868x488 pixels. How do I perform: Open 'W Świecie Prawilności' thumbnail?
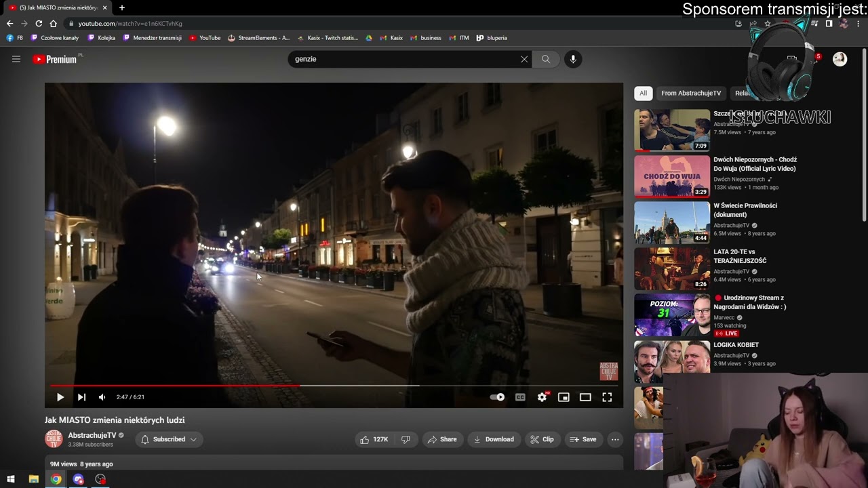coord(672,222)
